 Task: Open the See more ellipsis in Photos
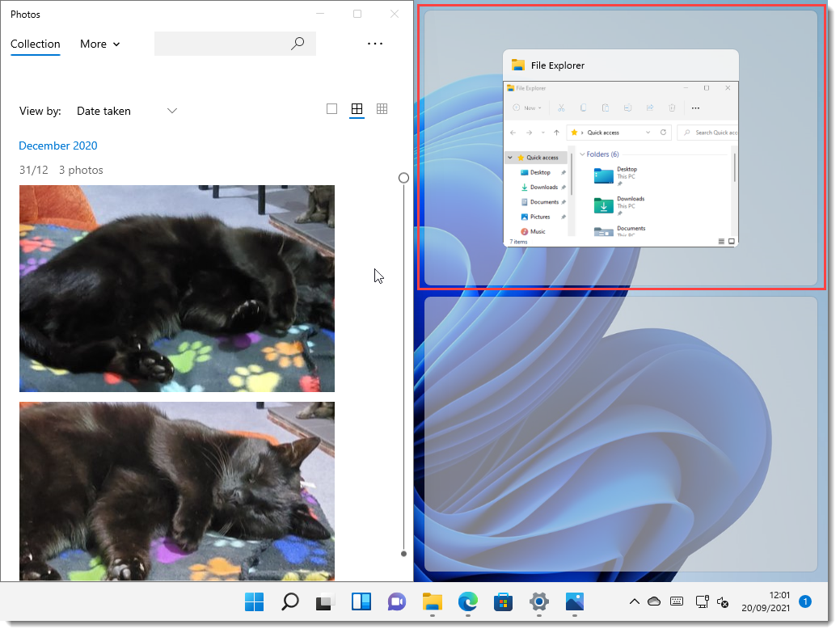(x=374, y=43)
